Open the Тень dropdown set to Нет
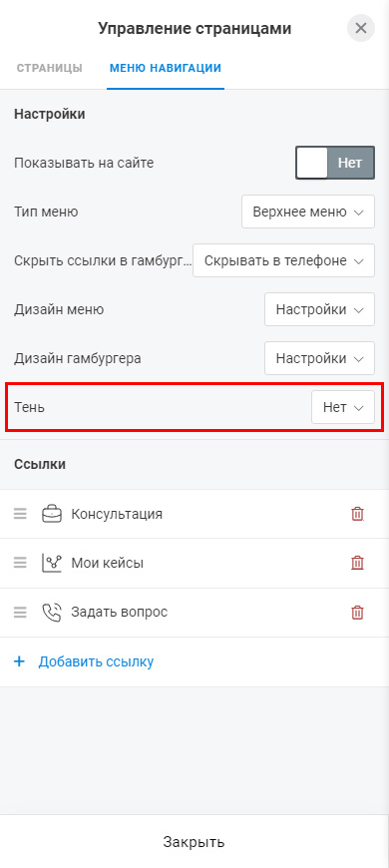 [343, 407]
